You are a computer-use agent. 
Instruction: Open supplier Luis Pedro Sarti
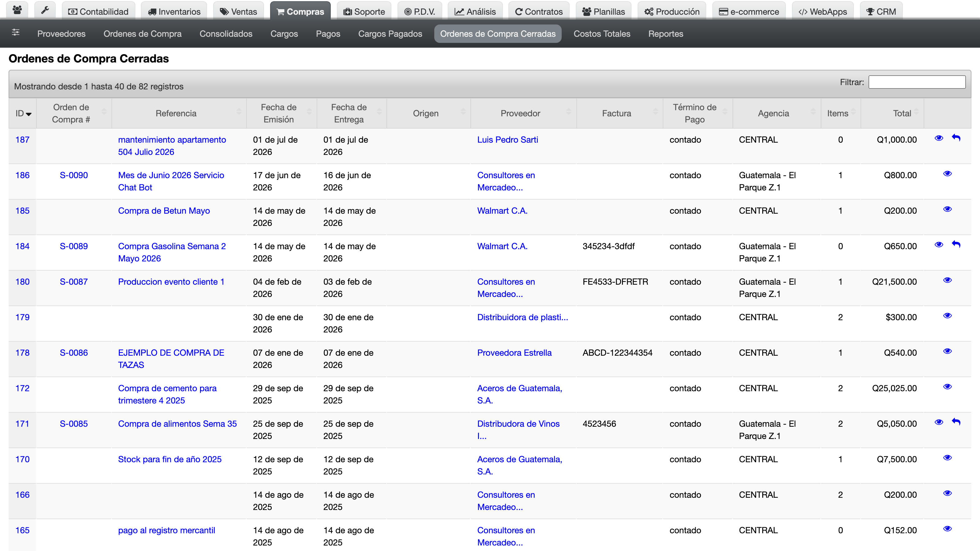pos(507,140)
